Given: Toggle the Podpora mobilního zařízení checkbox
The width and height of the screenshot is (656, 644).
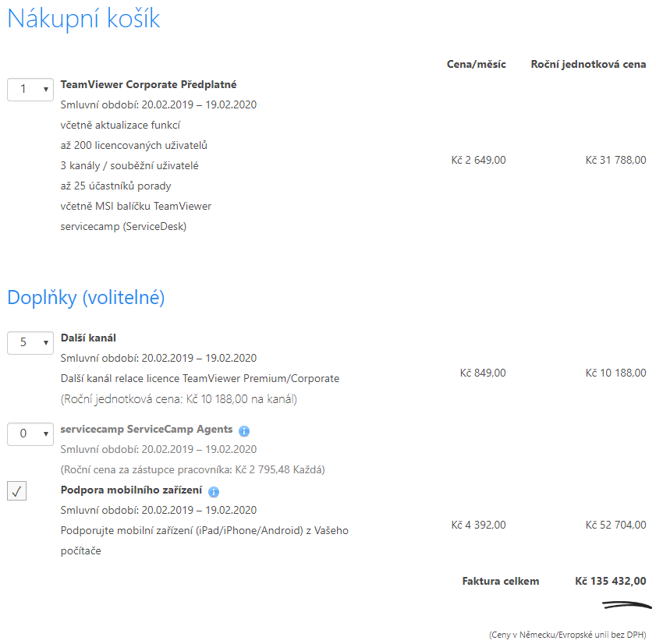Looking at the screenshot, I should pos(16,491).
